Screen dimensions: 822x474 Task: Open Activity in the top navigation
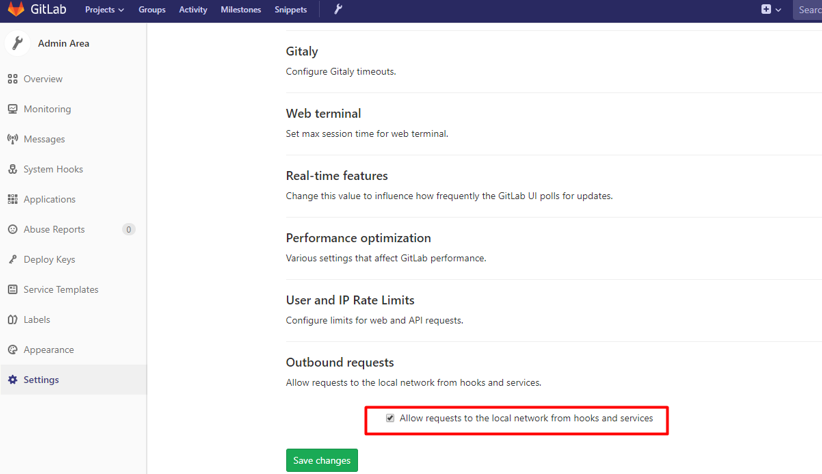(193, 9)
